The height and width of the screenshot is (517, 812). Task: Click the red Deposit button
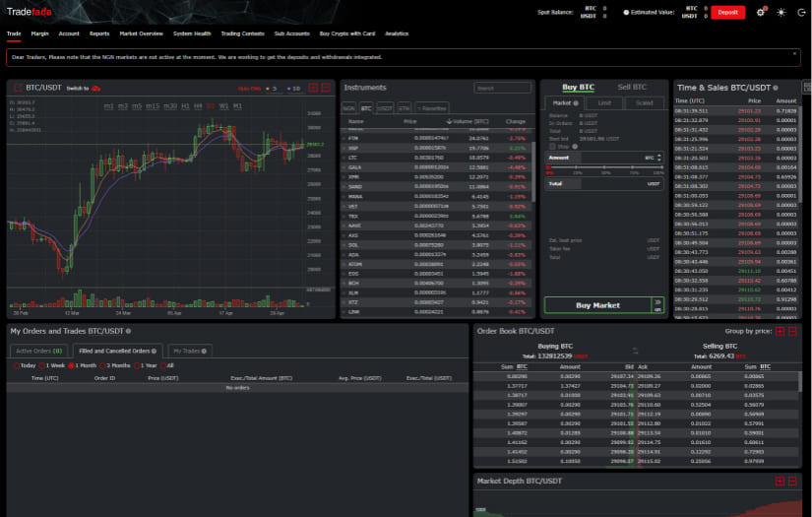point(727,12)
